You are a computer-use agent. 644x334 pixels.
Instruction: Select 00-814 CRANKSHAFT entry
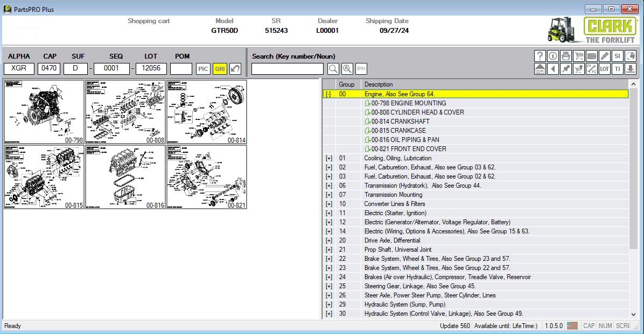(x=401, y=122)
